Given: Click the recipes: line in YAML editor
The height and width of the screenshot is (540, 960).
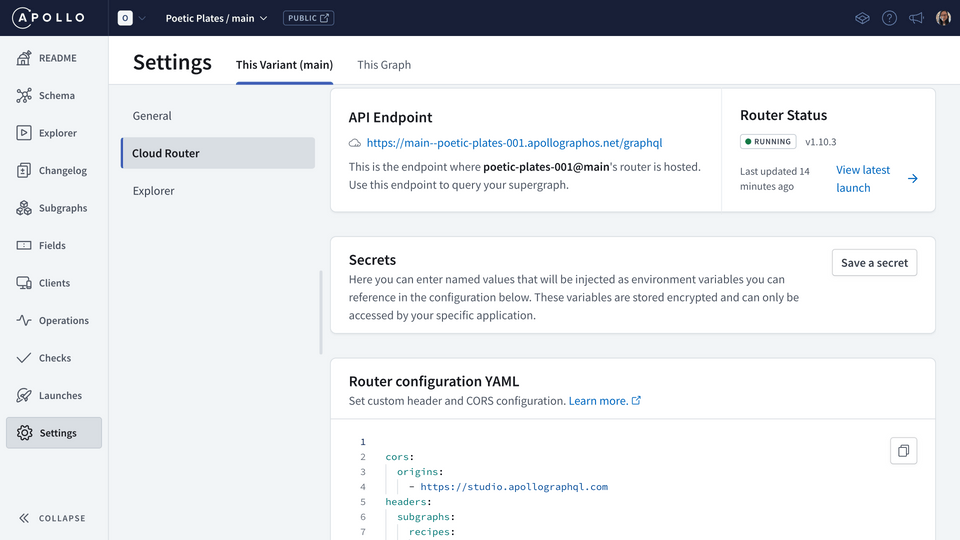Looking at the screenshot, I should pos(432,531).
